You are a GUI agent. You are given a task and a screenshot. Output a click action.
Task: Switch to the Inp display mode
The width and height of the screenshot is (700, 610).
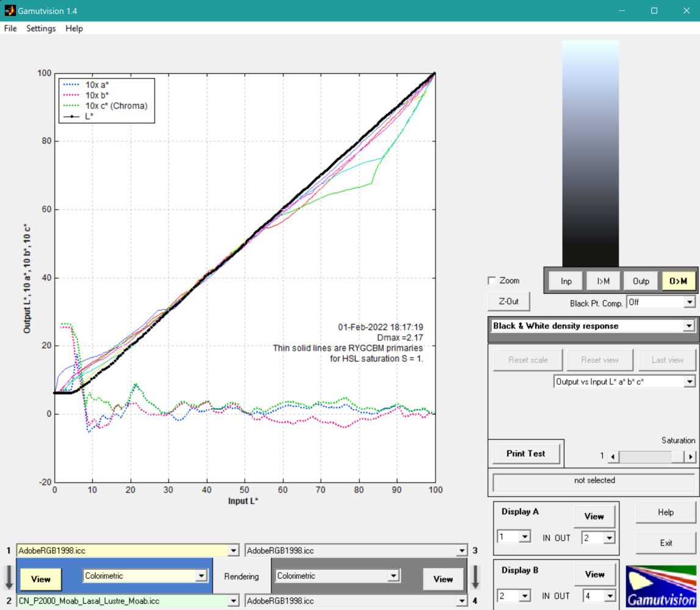(x=566, y=281)
